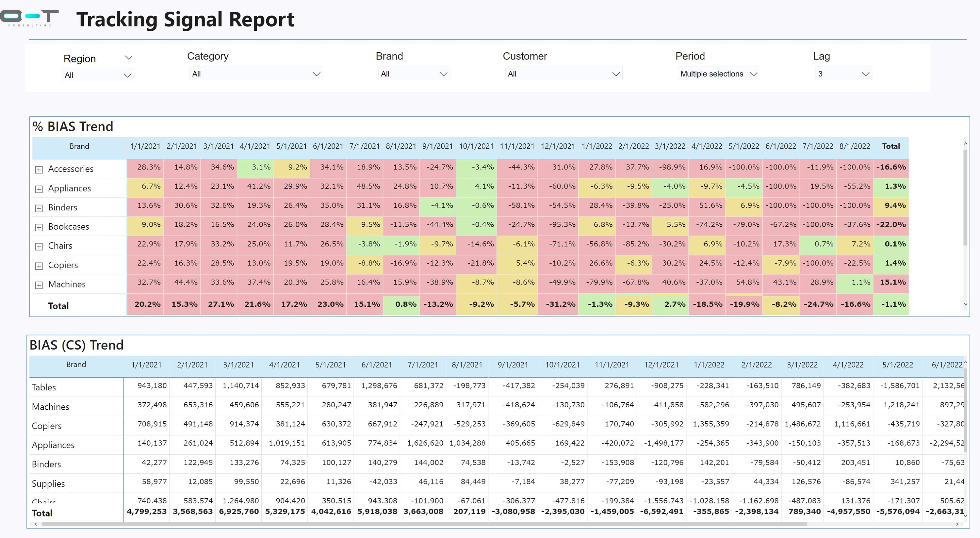Click the 1/1/2021 column header in % BIAS Trend
This screenshot has width=980, height=538.
146,146
